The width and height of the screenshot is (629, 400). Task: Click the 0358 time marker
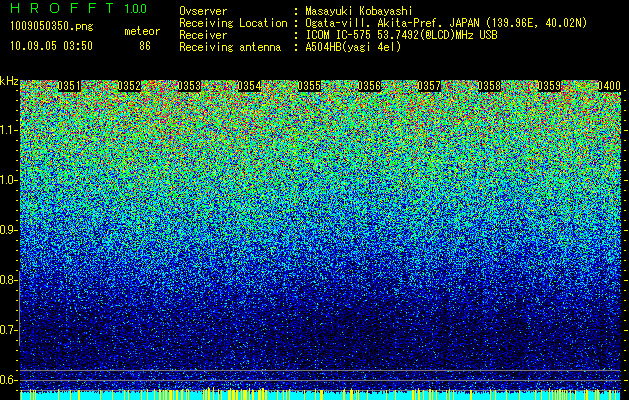click(489, 86)
